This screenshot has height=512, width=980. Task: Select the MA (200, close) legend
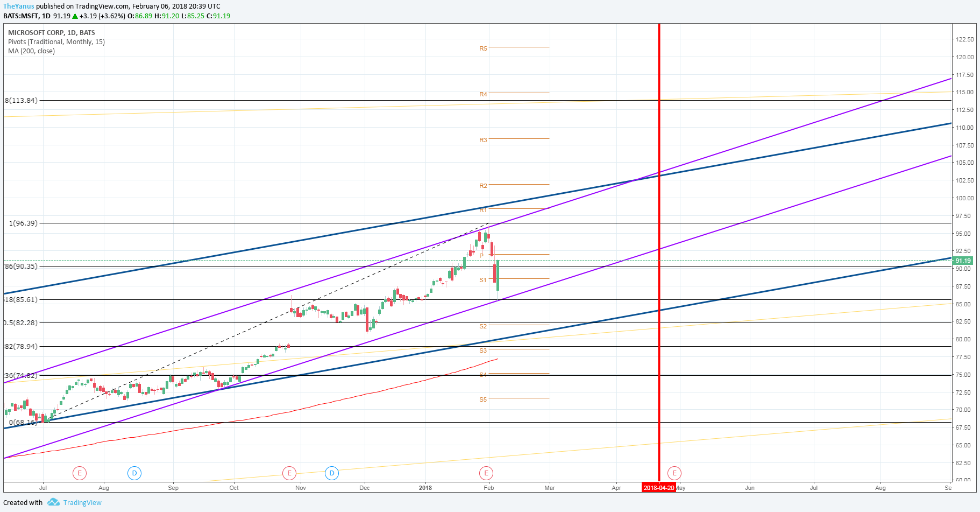31,51
